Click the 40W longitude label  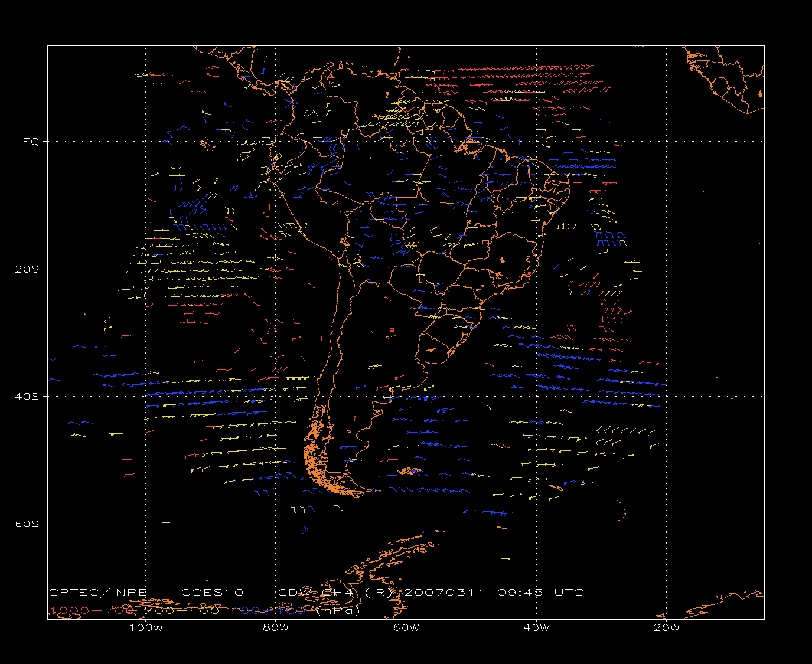[x=536, y=627]
